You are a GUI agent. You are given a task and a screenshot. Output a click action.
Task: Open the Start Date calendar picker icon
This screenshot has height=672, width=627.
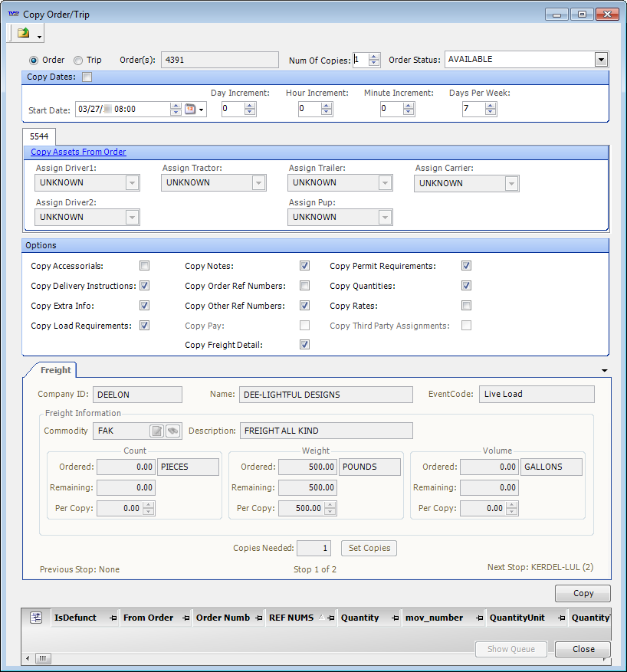[190, 110]
